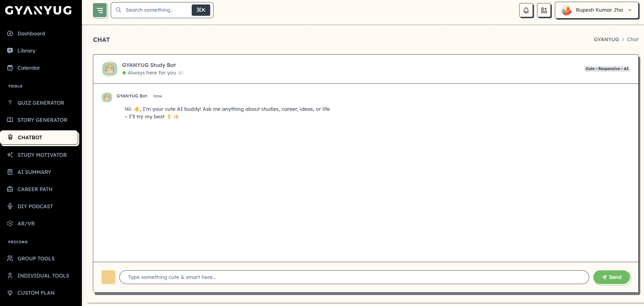Launch the Quiz Generator tool
This screenshot has width=644, height=306.
(40, 103)
